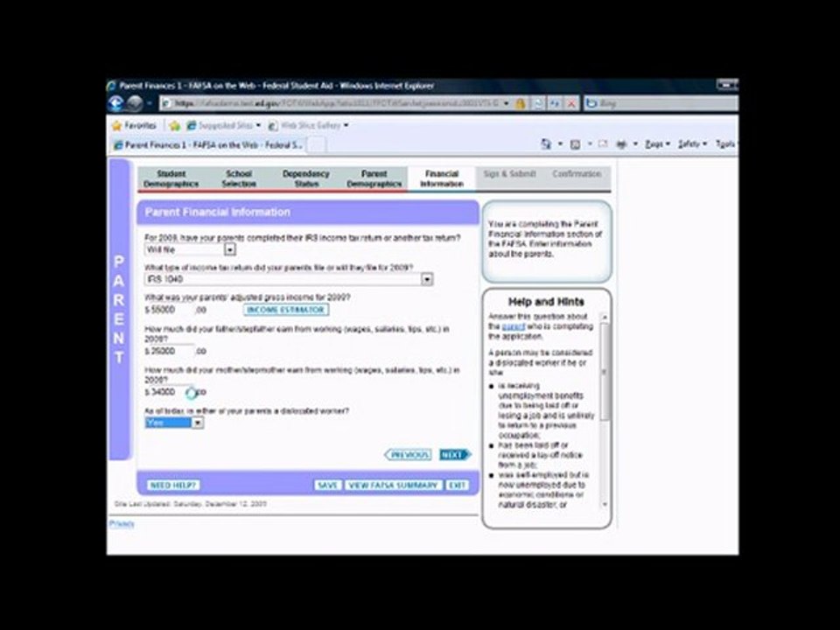Open Suggested Sites dropdown
Image resolution: width=840 pixels, height=630 pixels.
223,125
